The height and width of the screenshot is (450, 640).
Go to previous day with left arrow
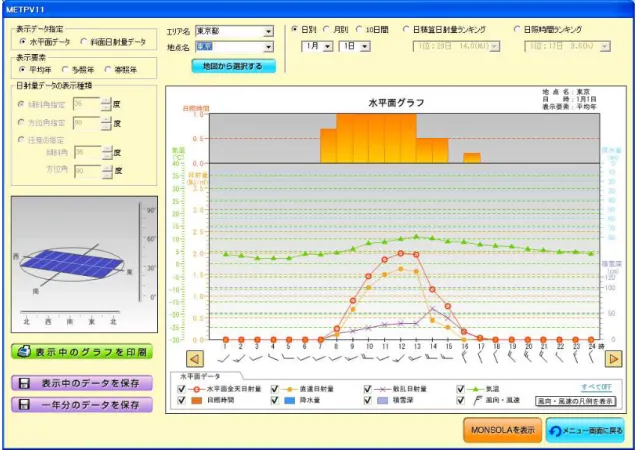(x=195, y=359)
